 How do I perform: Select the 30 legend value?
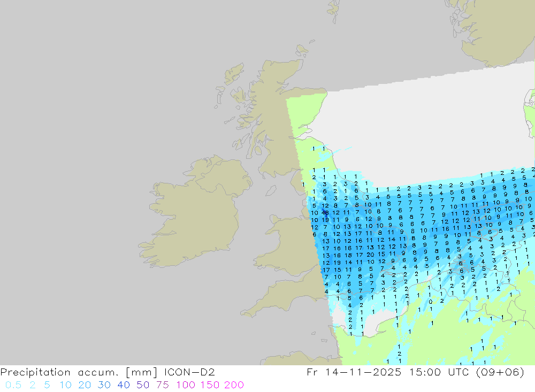click(104, 385)
